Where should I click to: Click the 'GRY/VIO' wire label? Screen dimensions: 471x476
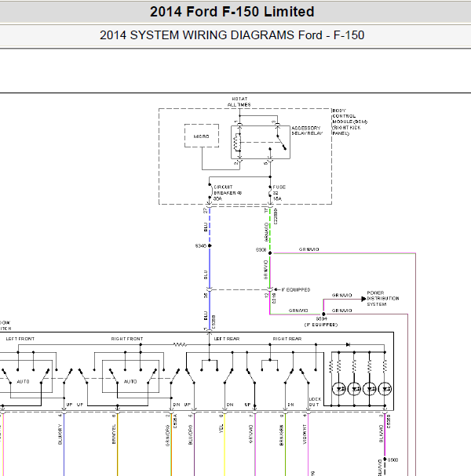pyautogui.click(x=251, y=434)
